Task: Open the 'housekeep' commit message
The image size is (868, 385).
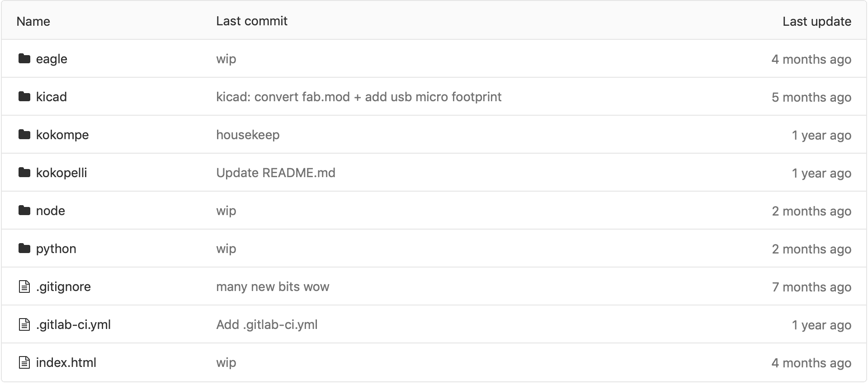Action: click(248, 135)
